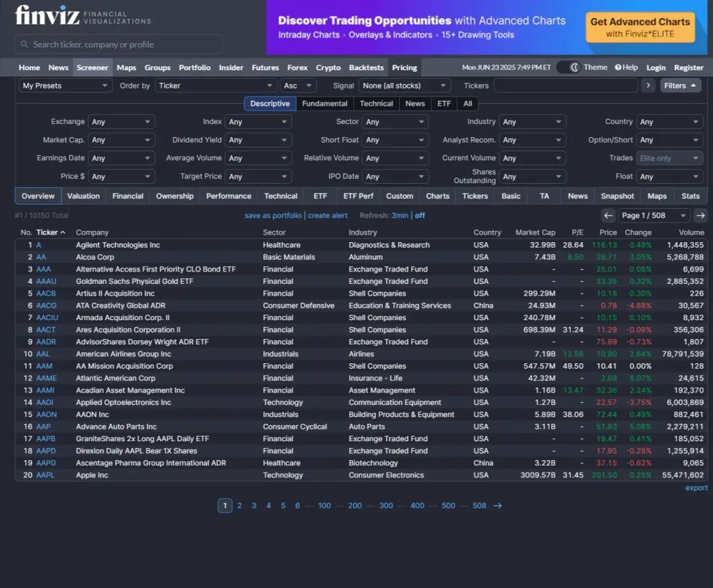The image size is (713, 588).
Task: Open the AAPL ticker link
Action: (x=45, y=475)
